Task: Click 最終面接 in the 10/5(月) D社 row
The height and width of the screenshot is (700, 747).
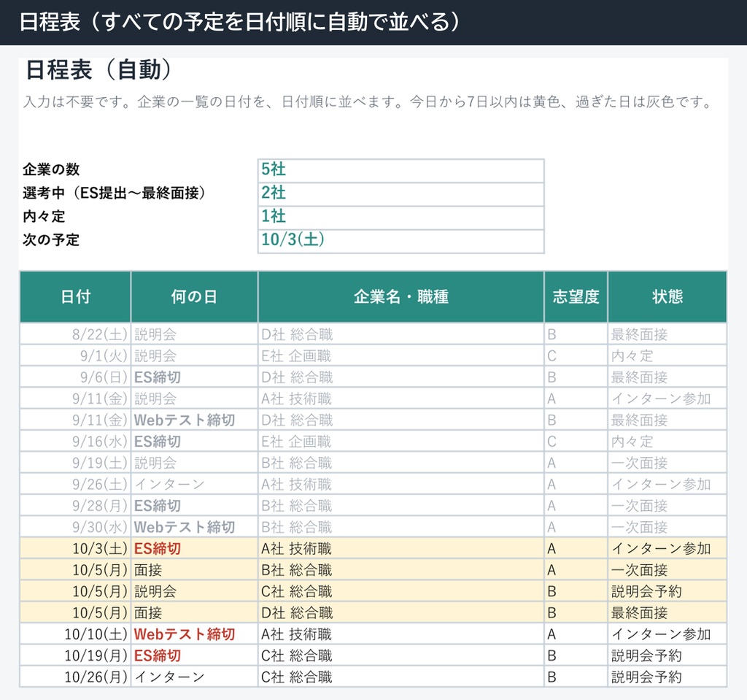Action: (x=639, y=612)
